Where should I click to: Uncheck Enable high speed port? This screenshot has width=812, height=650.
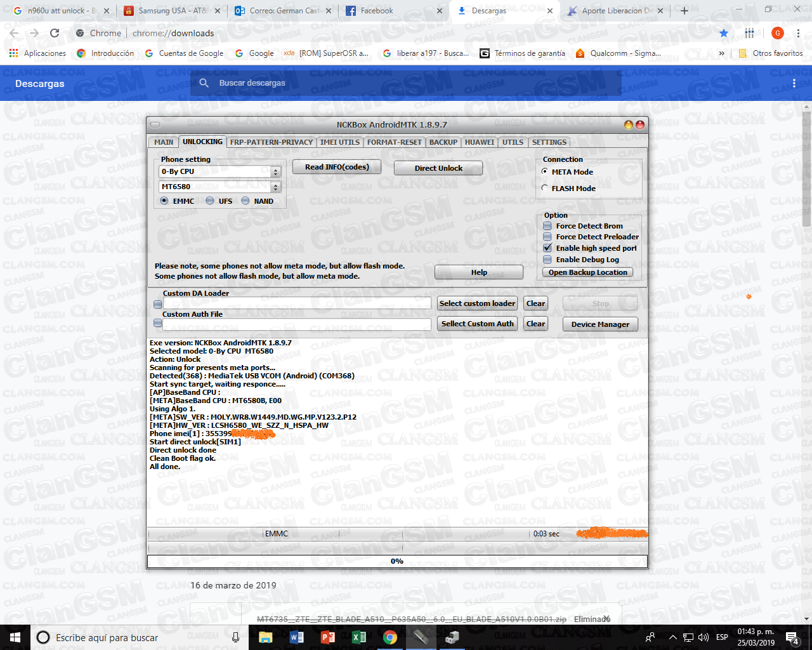[547, 248]
